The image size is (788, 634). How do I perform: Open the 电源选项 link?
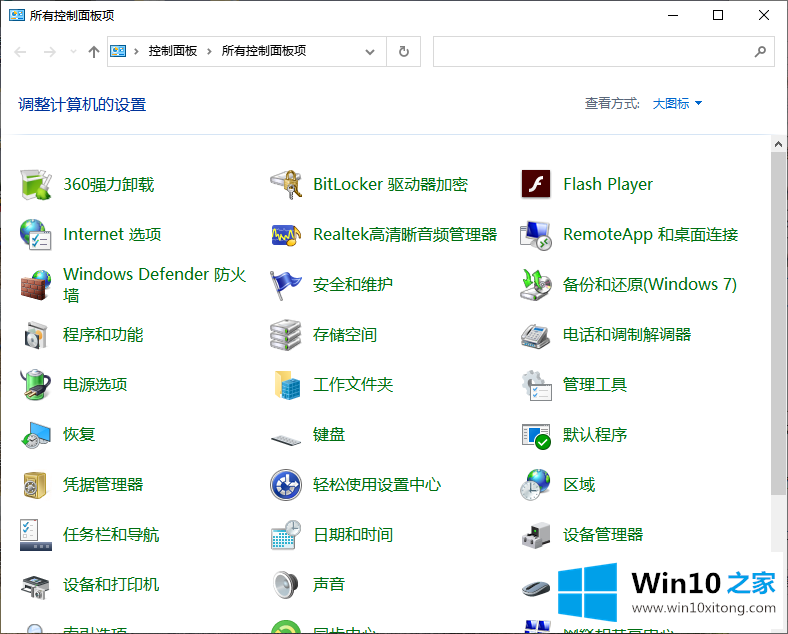(95, 385)
